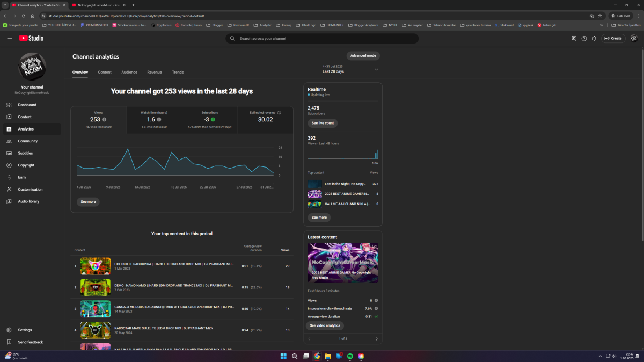This screenshot has height=362, width=644.
Task: Click See more under the views chart
Action: 88,202
